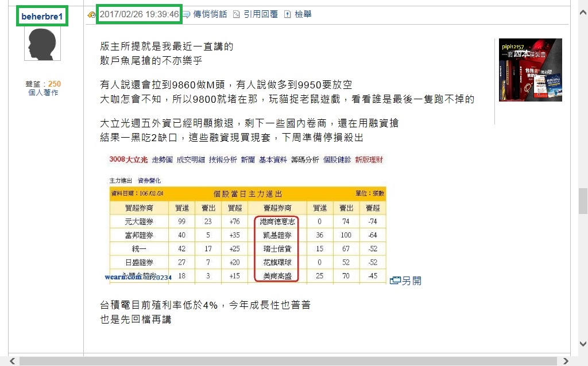The height and width of the screenshot is (366, 588).
Task: Click the vertical scrollbar down arrow
Action: pos(583,344)
